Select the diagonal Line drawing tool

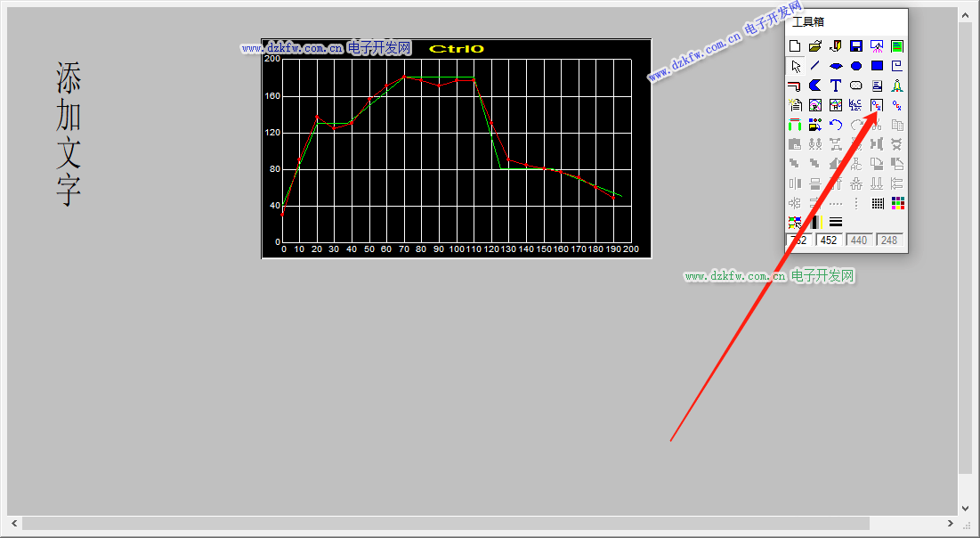click(815, 66)
